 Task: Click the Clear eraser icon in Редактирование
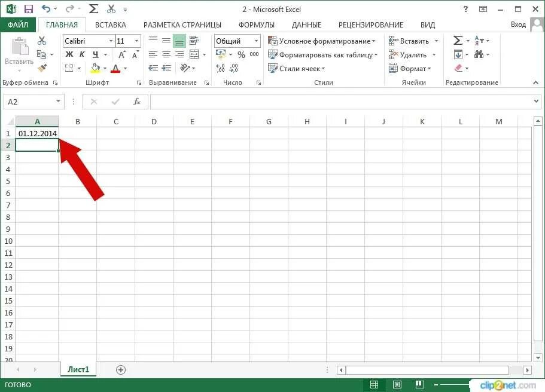(x=458, y=68)
